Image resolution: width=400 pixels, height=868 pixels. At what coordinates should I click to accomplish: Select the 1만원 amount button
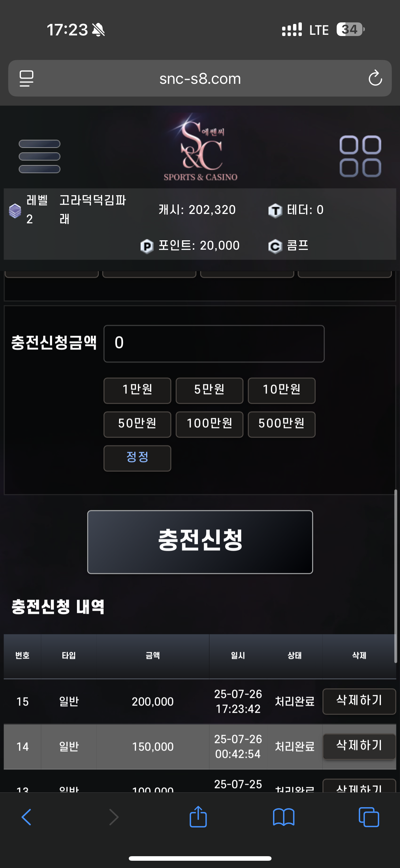pyautogui.click(x=137, y=390)
